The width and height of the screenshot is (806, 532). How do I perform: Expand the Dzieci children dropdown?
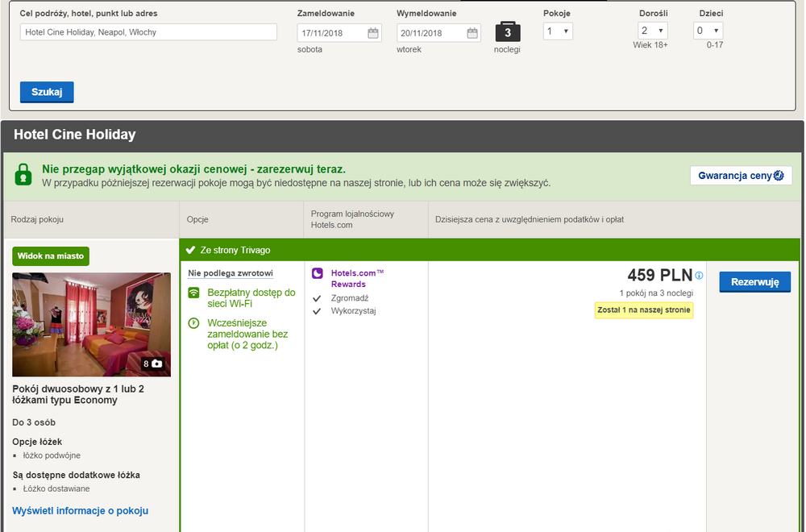pos(708,31)
